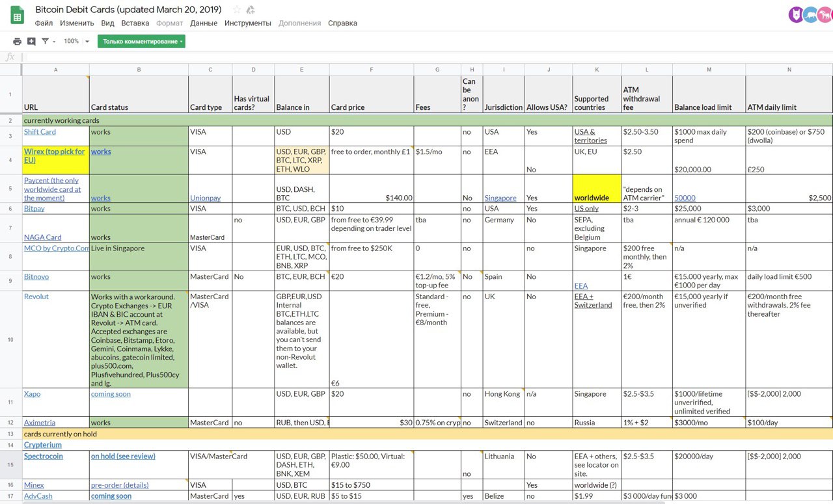Image resolution: width=833 pixels, height=504 pixels.
Task: Open the "Только комментирование" mode dropdown
Action: [x=141, y=41]
